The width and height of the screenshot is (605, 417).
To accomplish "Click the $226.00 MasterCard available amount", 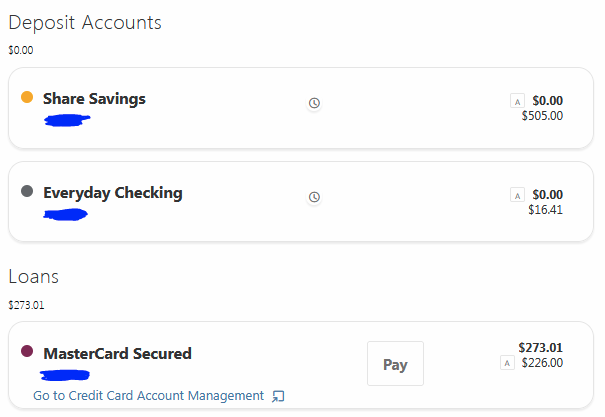I will [542, 363].
